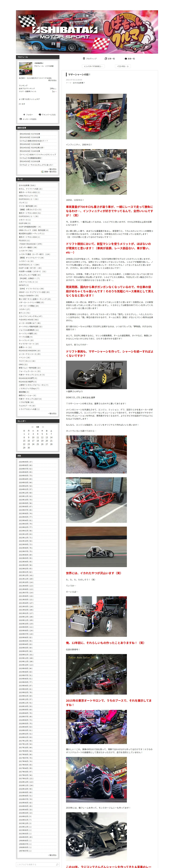
Task: Select theme シバタイヤ (780)
Action: tap(26, 251)
